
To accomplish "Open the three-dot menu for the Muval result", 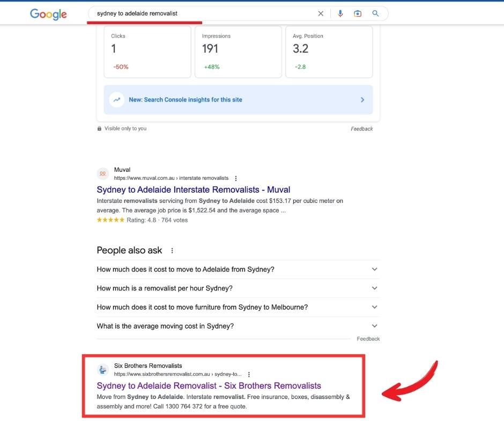I will [x=236, y=178].
